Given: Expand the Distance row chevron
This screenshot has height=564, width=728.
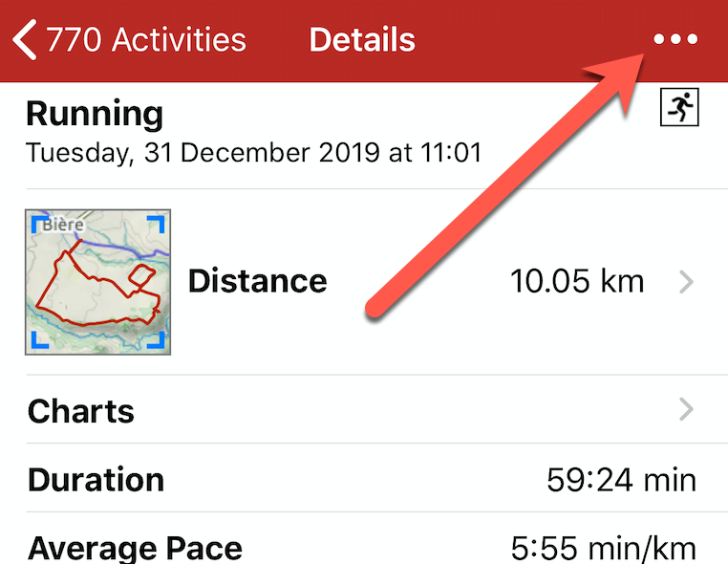Looking at the screenshot, I should (686, 282).
